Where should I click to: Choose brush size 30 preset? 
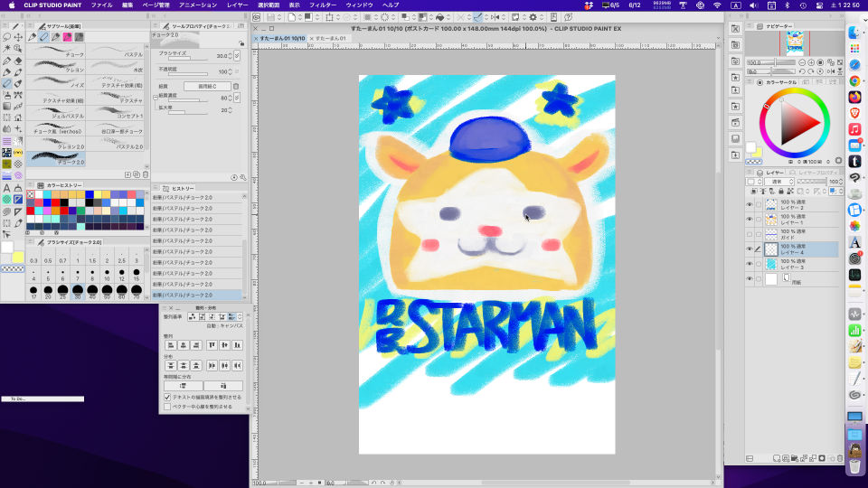click(x=78, y=292)
